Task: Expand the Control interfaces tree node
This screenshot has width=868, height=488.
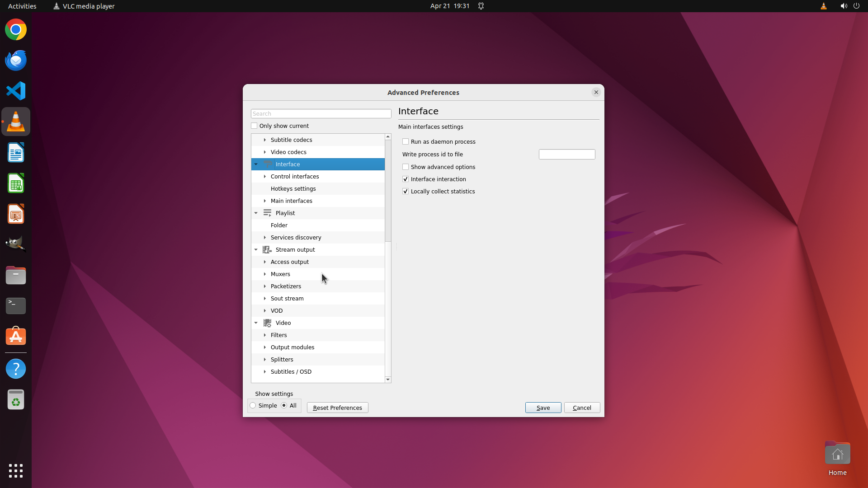Action: pos(265,176)
